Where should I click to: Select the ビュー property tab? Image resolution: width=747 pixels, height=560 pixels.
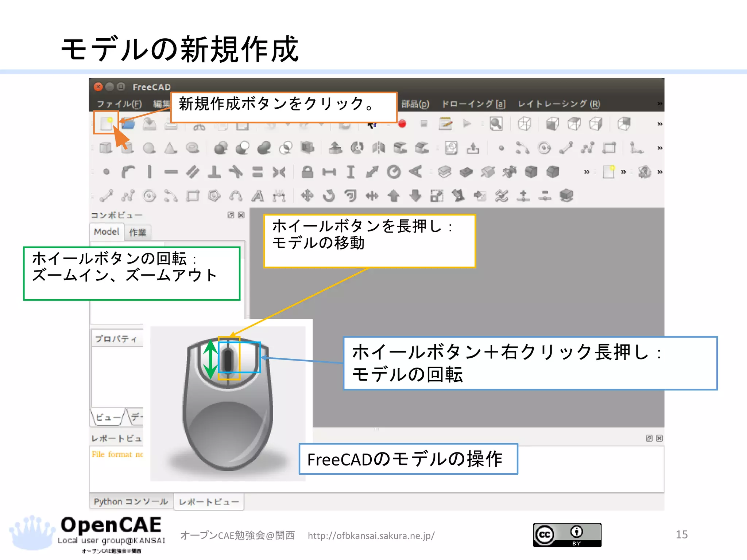[x=108, y=417]
